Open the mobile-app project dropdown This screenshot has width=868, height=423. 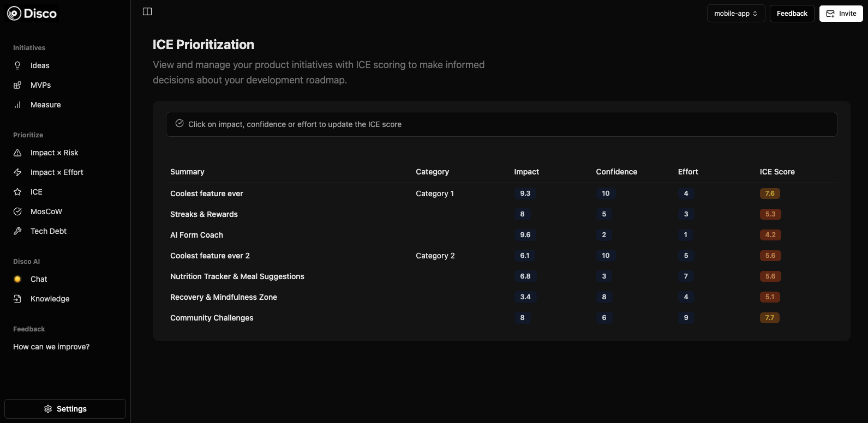point(735,14)
